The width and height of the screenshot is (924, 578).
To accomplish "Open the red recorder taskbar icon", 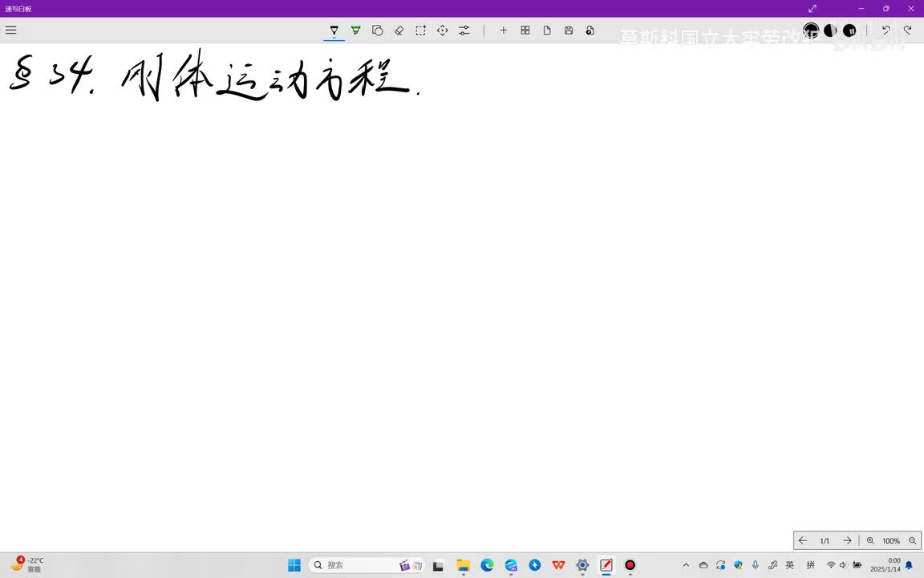I will [630, 565].
